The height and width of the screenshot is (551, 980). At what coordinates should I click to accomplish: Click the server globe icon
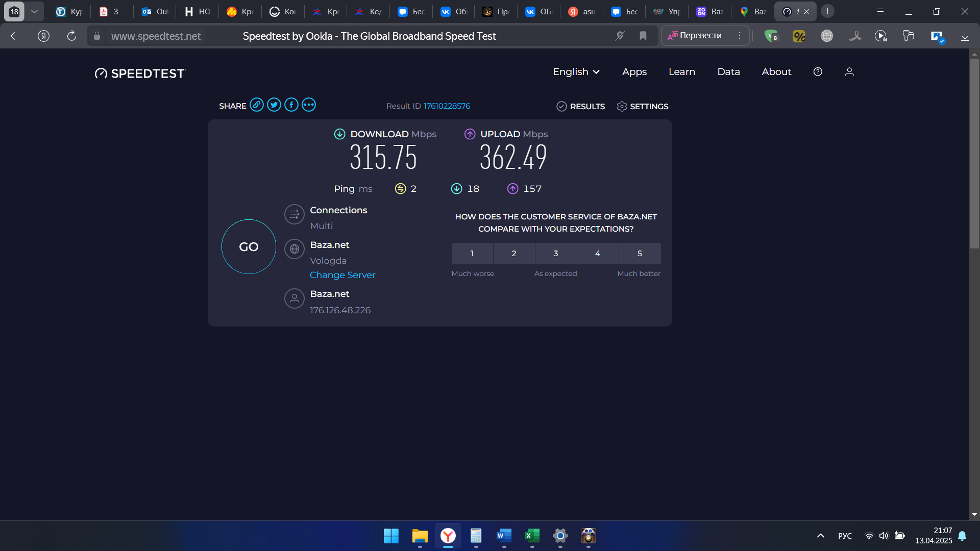click(x=295, y=249)
